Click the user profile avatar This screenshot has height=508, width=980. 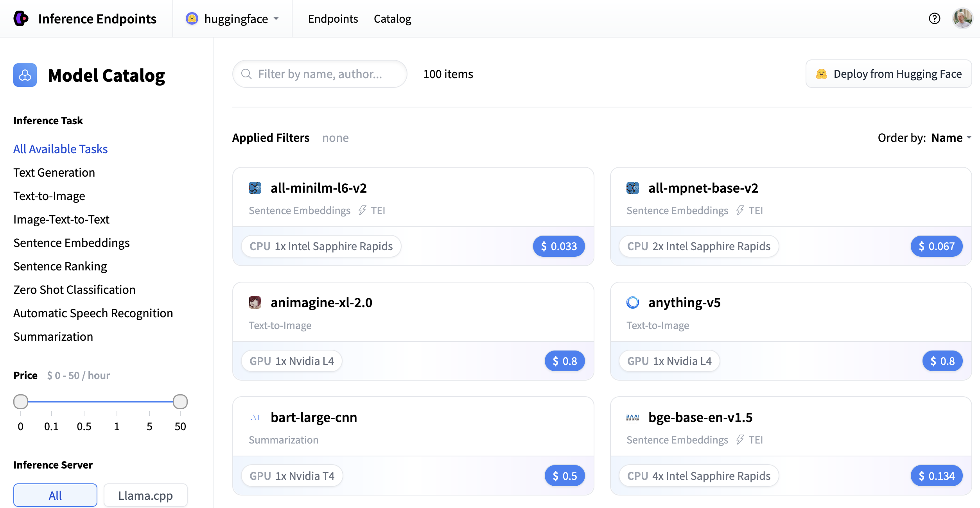pos(962,18)
